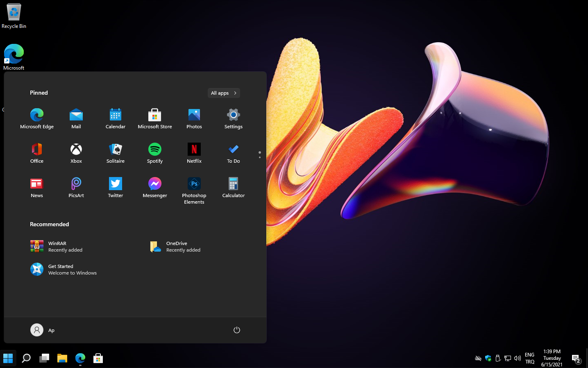Image resolution: width=588 pixels, height=368 pixels.
Task: Open Microsoft Store from pinned apps
Action: coord(155,119)
